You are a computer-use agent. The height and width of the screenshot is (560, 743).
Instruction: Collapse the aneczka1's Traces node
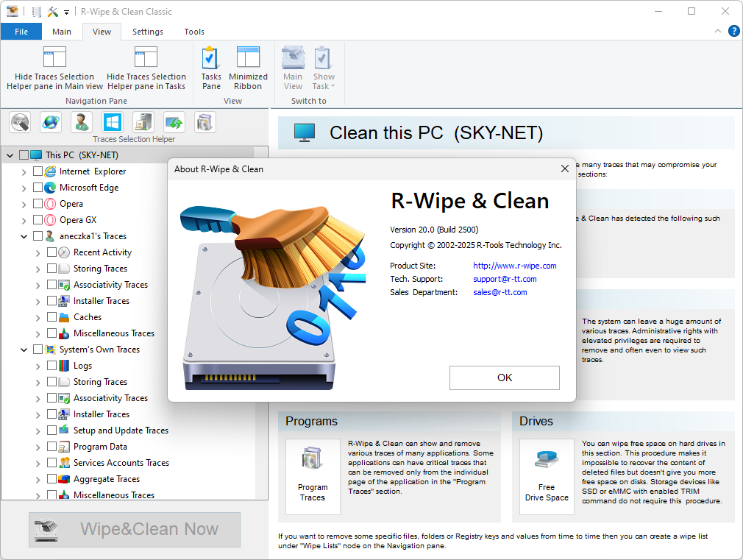(x=24, y=236)
